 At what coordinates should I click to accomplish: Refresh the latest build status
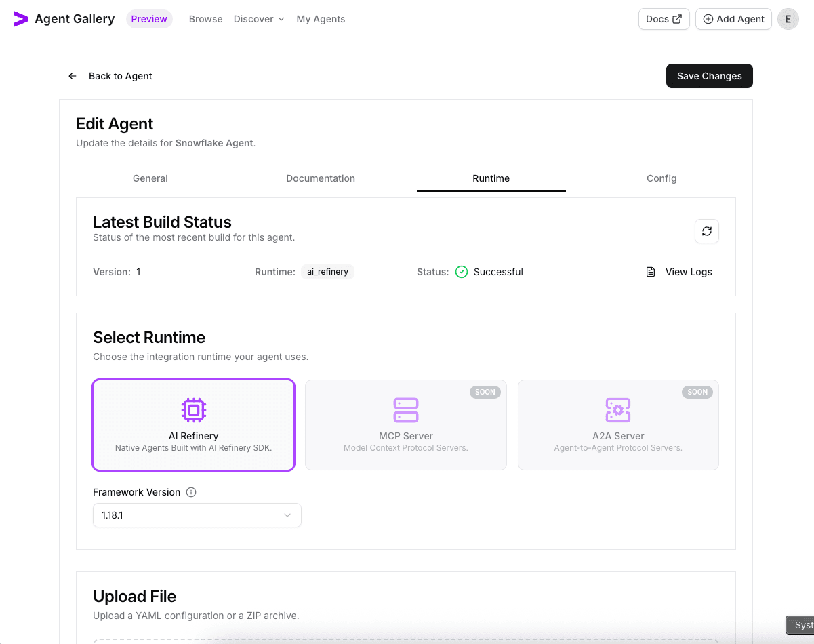pyautogui.click(x=706, y=231)
